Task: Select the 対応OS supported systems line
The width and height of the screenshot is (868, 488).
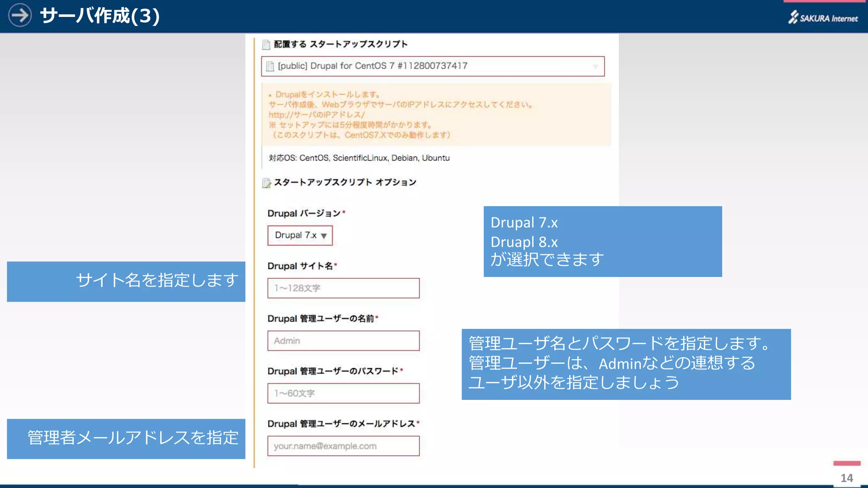Action: (x=359, y=158)
